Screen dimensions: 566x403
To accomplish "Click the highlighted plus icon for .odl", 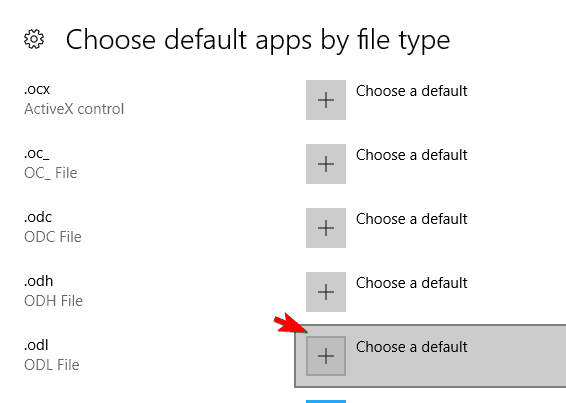I will (326, 356).
